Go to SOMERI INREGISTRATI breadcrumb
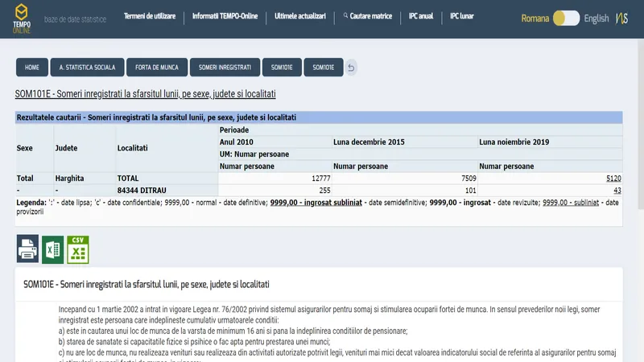The height and width of the screenshot is (362, 644). click(x=225, y=68)
